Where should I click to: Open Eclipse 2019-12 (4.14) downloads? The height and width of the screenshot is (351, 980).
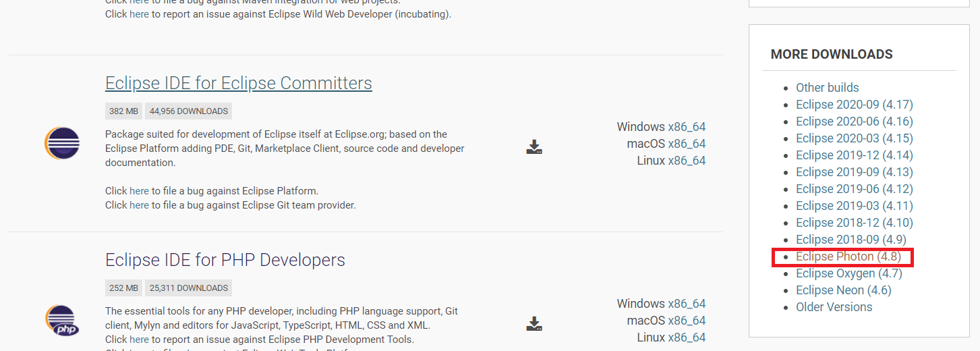point(855,155)
